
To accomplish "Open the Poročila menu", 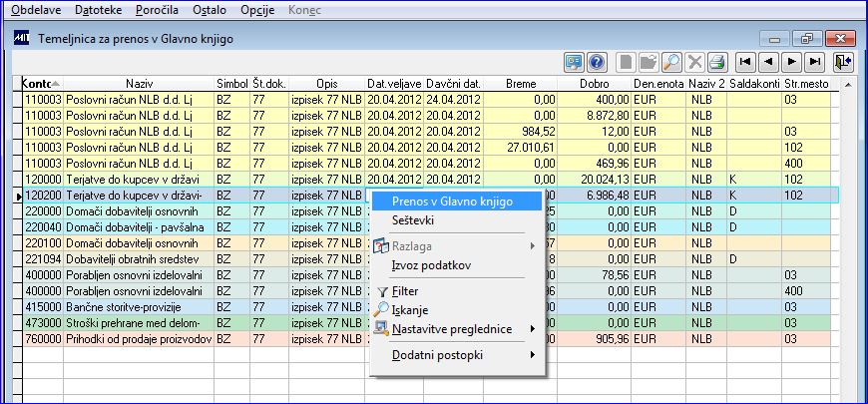I will click(x=157, y=10).
